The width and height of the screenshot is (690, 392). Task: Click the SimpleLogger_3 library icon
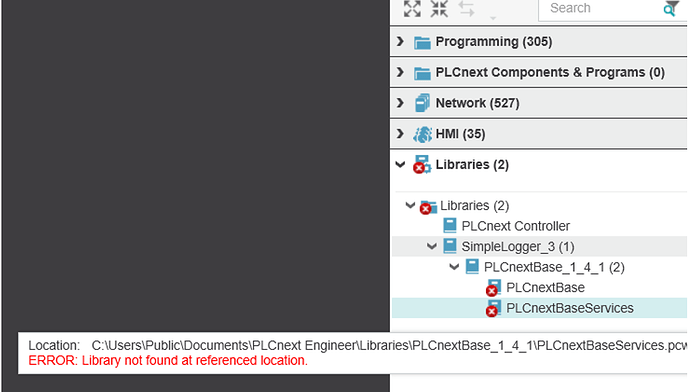(450, 246)
